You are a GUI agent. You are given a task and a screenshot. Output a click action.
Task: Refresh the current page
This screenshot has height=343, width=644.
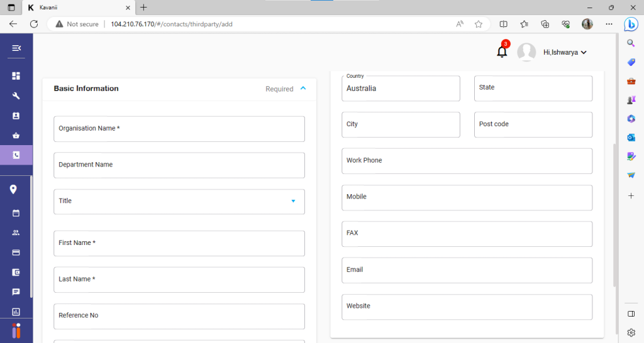(34, 24)
